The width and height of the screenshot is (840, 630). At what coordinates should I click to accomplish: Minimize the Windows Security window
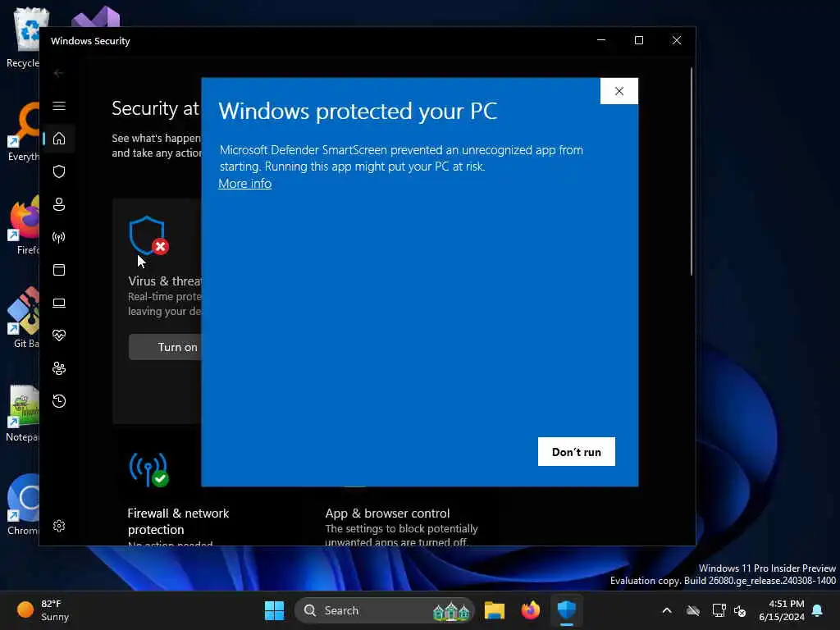601,40
